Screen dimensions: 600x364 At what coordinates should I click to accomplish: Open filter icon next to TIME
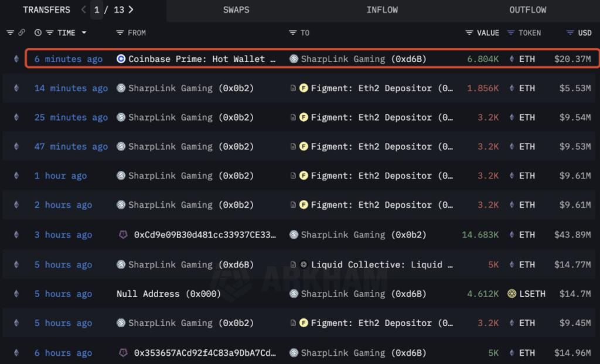tap(49, 33)
